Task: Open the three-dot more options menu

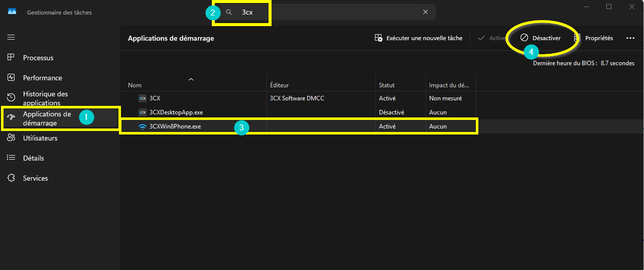Action: pos(630,38)
